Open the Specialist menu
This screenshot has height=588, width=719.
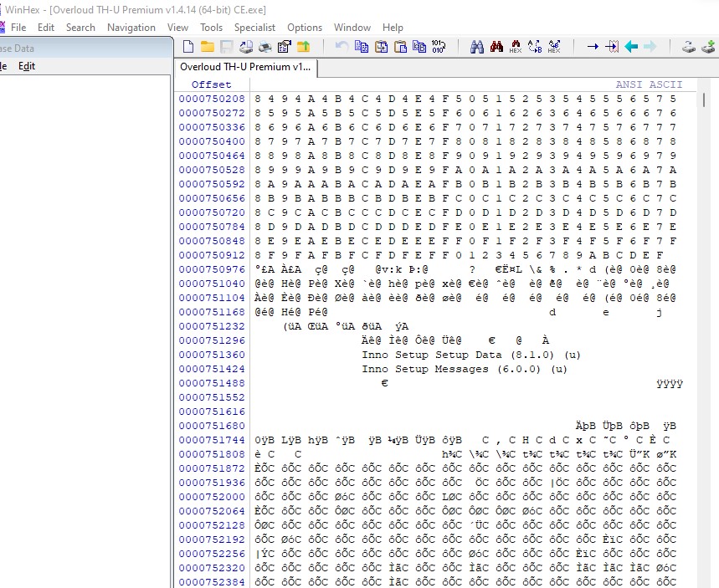click(x=254, y=28)
